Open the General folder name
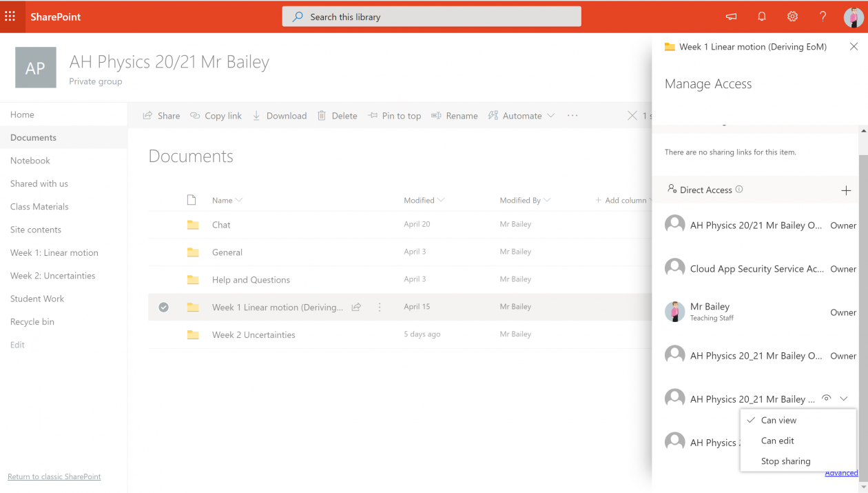This screenshot has width=868, height=493. (227, 252)
